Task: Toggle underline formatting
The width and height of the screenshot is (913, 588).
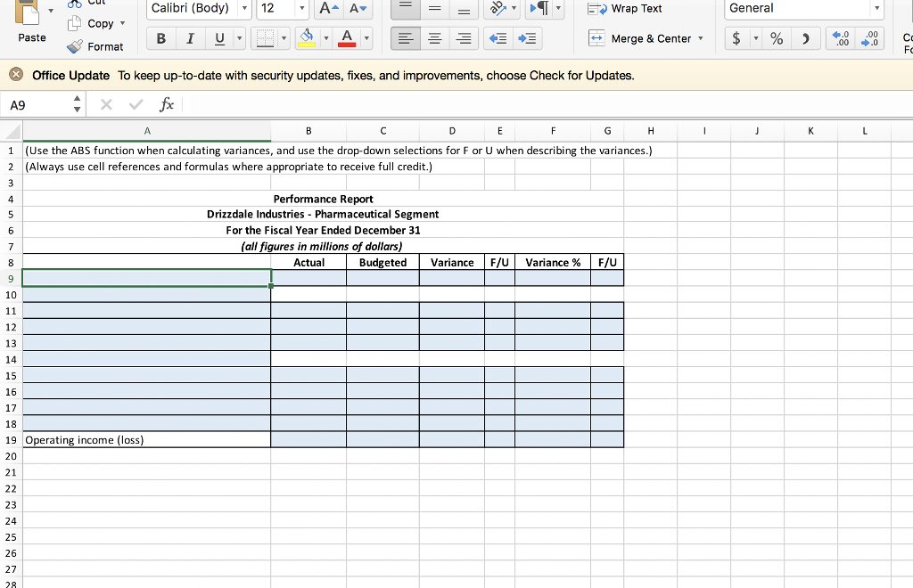Action: coord(218,38)
